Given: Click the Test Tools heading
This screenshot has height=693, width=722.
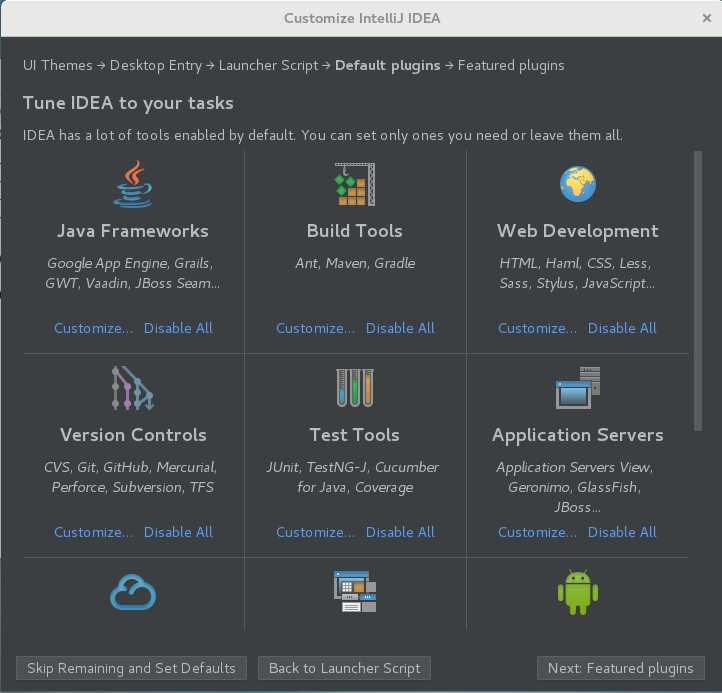Looking at the screenshot, I should click(355, 435).
